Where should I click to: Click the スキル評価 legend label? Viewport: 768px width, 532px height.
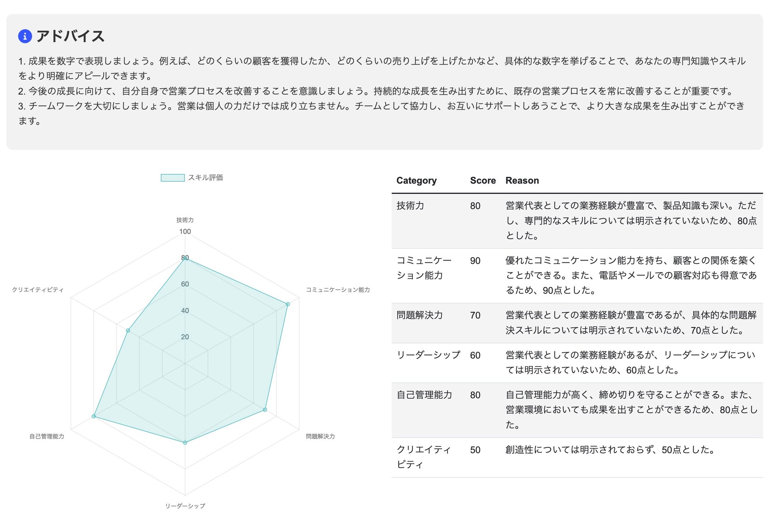coord(205,178)
